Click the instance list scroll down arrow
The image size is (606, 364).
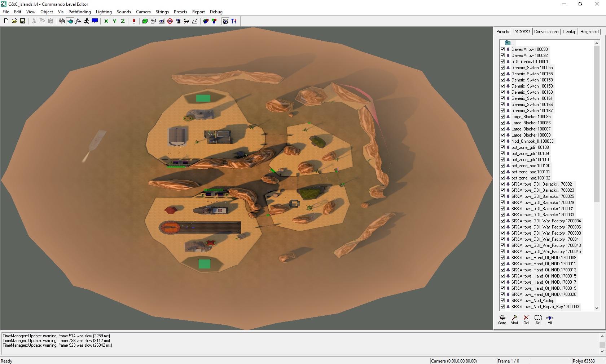point(597,308)
